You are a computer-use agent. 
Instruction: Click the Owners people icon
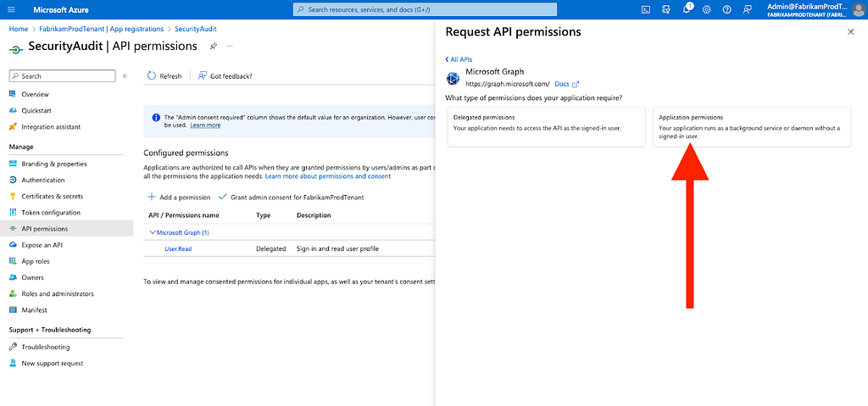point(13,277)
